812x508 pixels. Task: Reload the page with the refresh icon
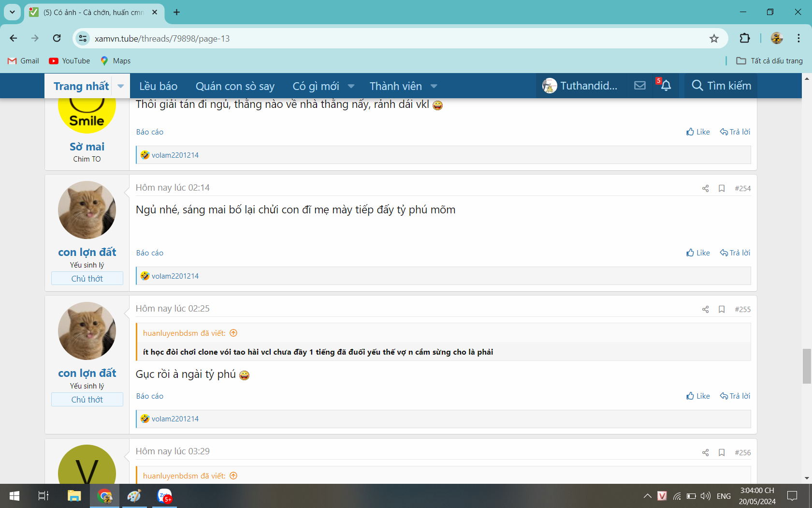point(57,39)
